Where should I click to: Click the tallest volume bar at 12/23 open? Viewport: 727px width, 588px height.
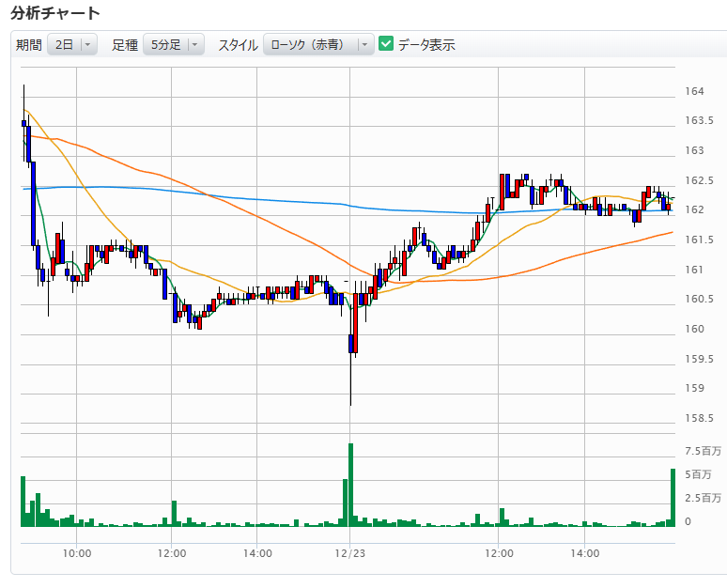click(x=350, y=484)
